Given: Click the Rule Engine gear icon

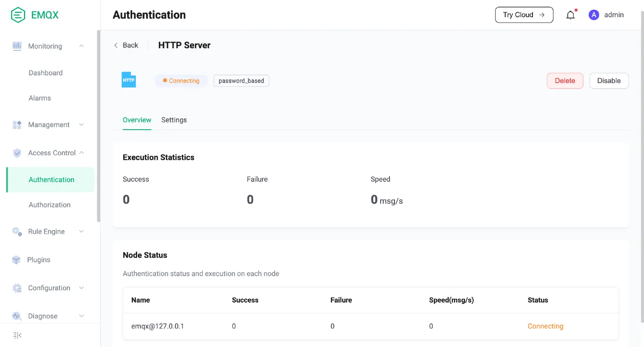Looking at the screenshot, I should [x=17, y=231].
